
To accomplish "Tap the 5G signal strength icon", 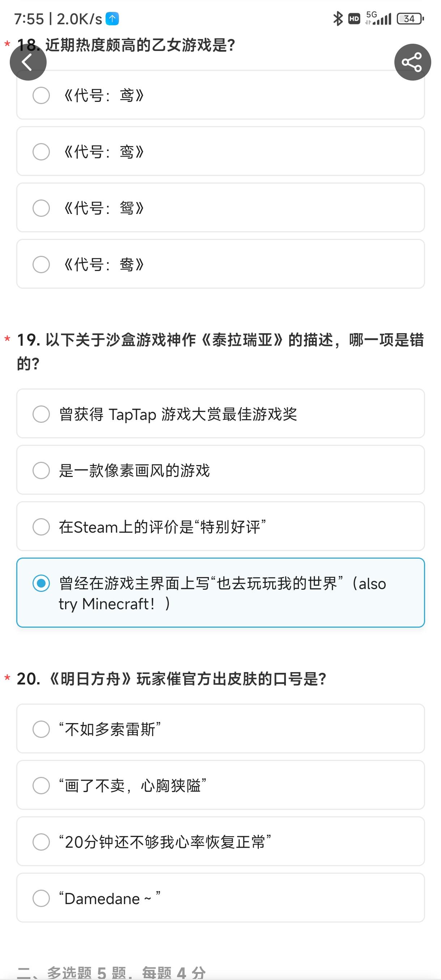I will click(x=378, y=18).
